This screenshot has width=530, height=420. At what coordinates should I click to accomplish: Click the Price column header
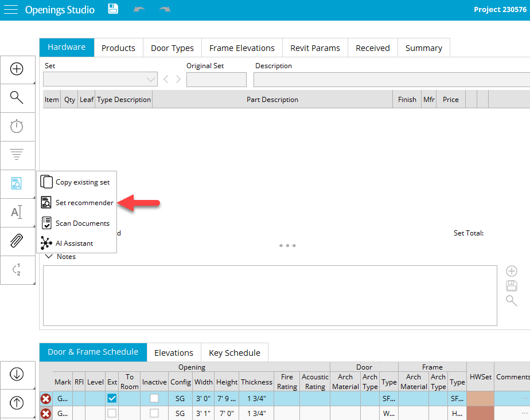(451, 100)
